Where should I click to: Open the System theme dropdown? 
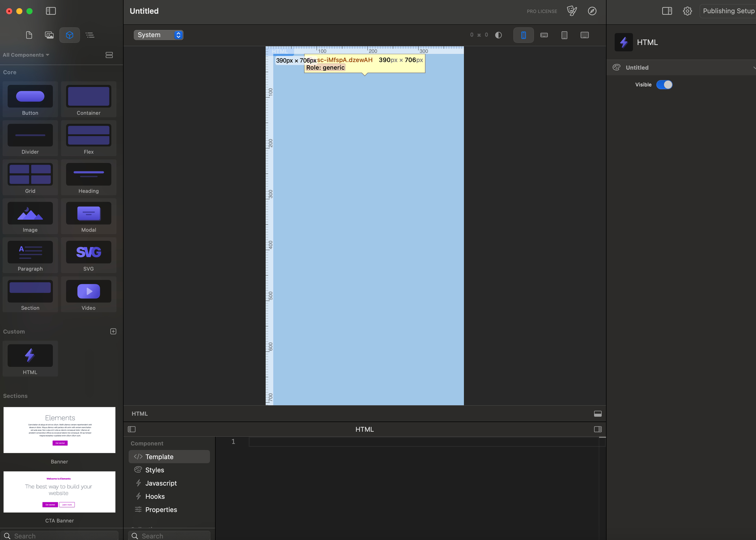(158, 35)
